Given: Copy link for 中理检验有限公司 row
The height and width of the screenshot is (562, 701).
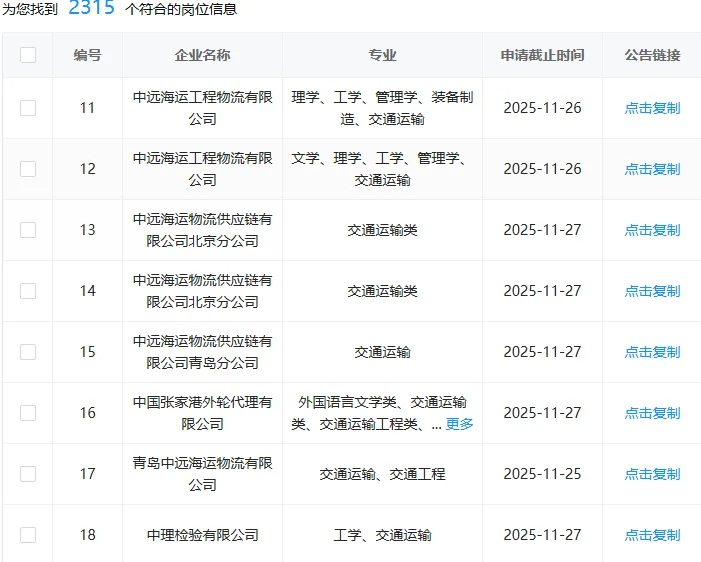Looking at the screenshot, I should click(x=652, y=535).
